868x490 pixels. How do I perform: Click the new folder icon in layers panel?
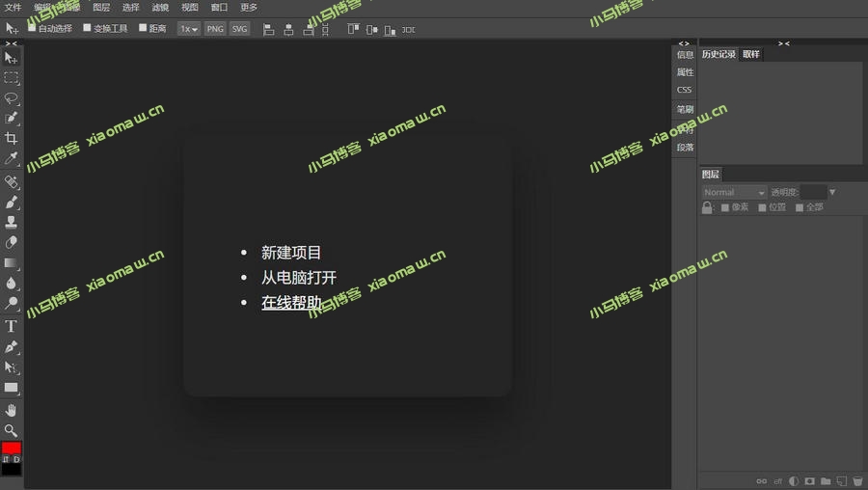826,480
